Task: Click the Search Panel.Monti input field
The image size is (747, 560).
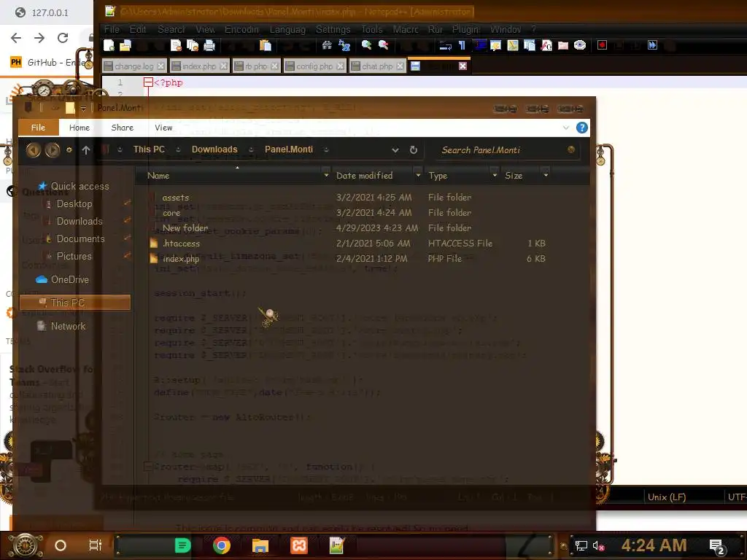Action: pos(506,150)
